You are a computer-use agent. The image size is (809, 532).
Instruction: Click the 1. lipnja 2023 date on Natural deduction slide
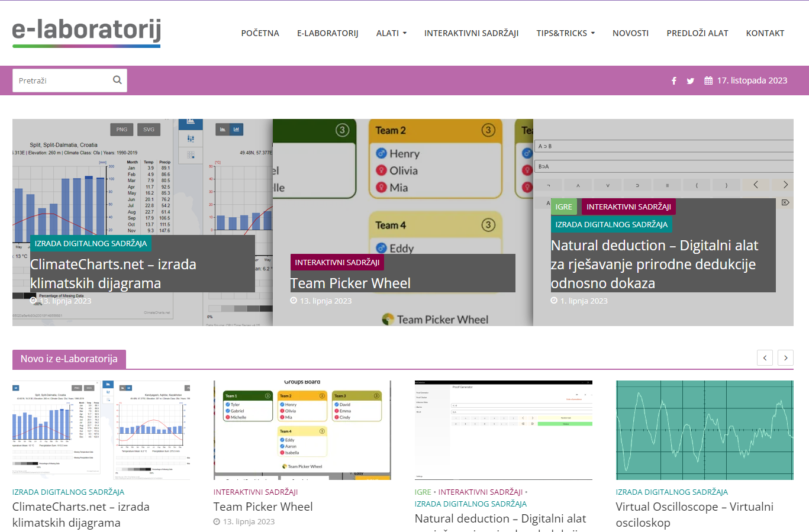[x=584, y=301]
